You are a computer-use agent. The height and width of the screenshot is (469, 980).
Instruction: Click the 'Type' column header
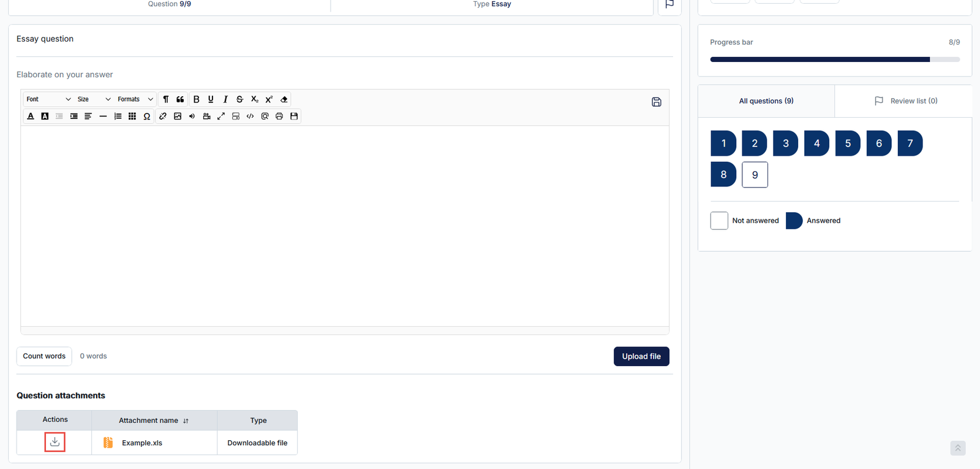(x=258, y=421)
